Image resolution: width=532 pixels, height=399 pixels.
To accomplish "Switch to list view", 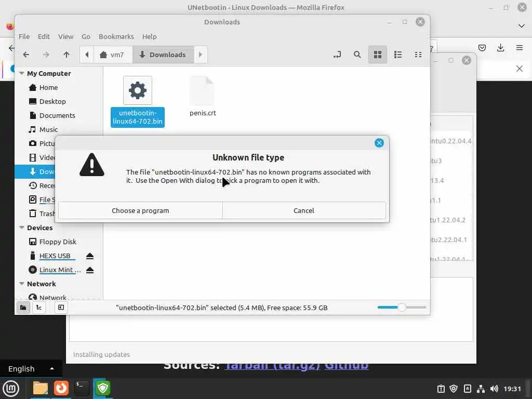I will pyautogui.click(x=398, y=55).
